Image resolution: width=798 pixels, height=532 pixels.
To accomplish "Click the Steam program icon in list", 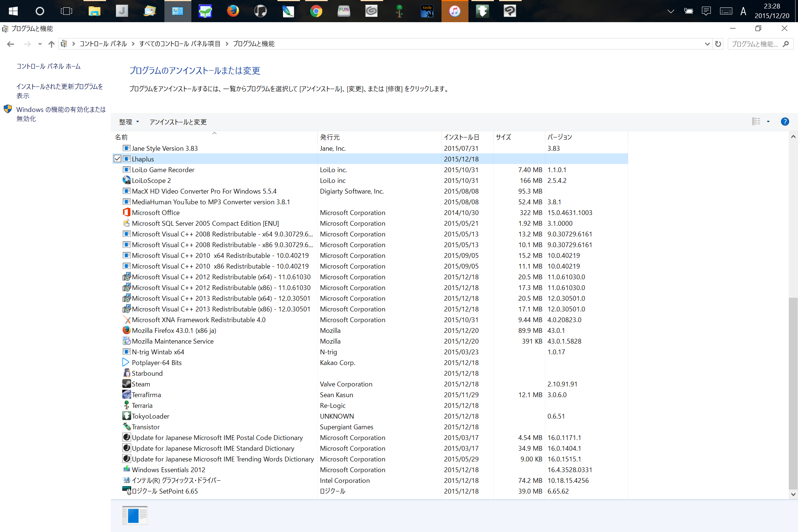I will (126, 384).
